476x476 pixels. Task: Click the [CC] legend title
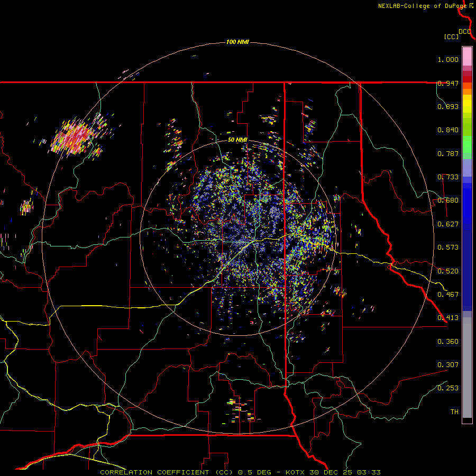coord(452,36)
